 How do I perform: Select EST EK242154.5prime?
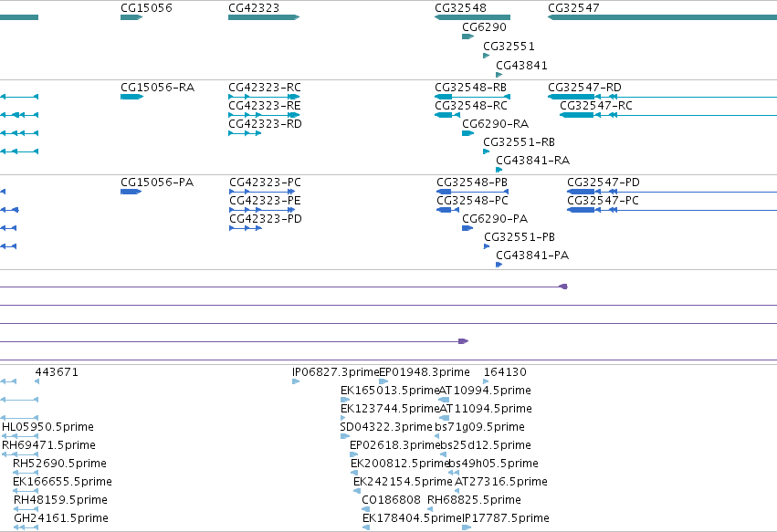(x=403, y=482)
